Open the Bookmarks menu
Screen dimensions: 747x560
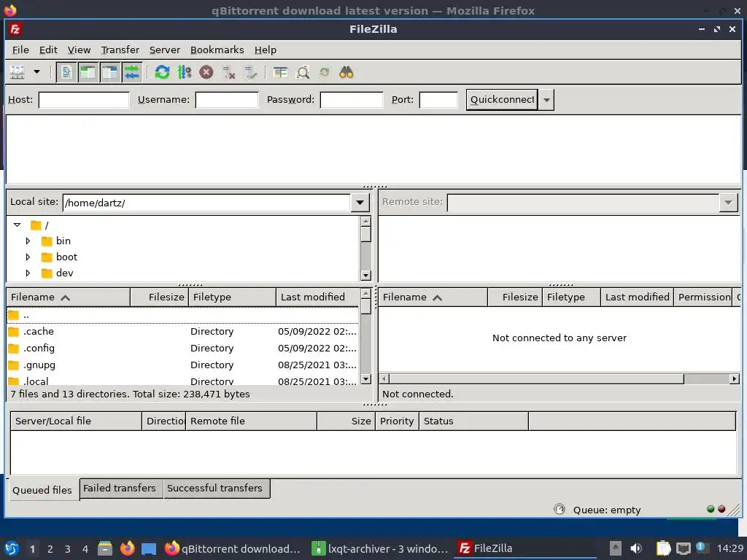(217, 50)
